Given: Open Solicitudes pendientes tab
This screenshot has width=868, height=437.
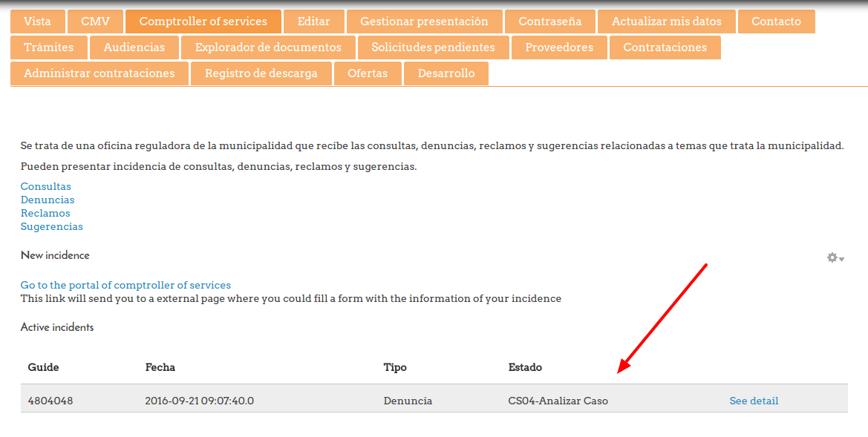Looking at the screenshot, I should click(433, 47).
